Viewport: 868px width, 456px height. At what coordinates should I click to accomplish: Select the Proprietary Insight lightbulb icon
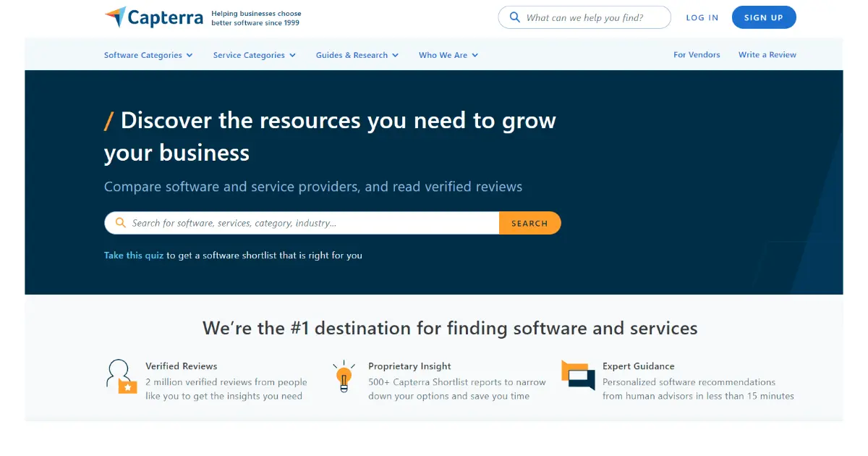pyautogui.click(x=344, y=376)
